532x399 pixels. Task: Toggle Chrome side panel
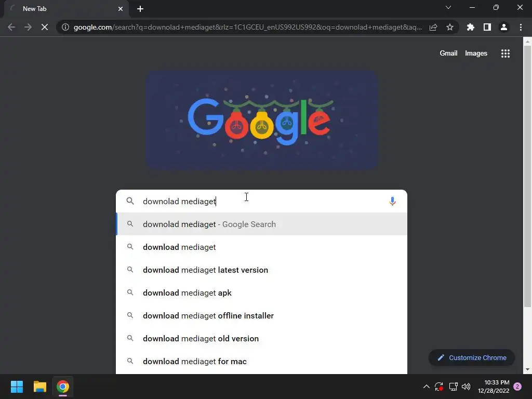coord(487,27)
